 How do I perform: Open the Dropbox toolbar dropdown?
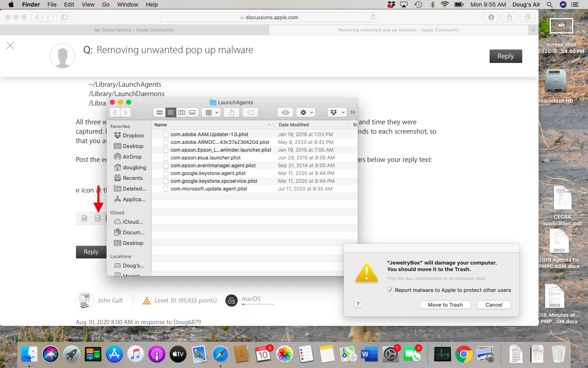pyautogui.click(x=337, y=112)
